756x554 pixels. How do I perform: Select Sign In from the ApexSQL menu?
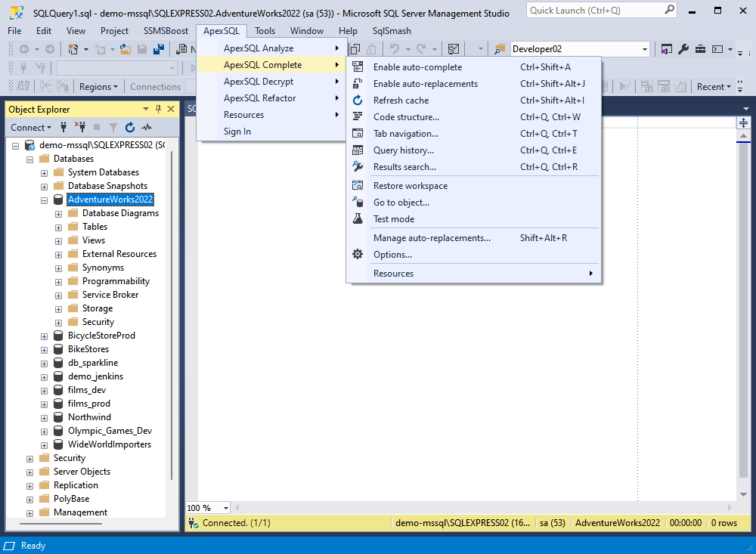click(272, 132)
